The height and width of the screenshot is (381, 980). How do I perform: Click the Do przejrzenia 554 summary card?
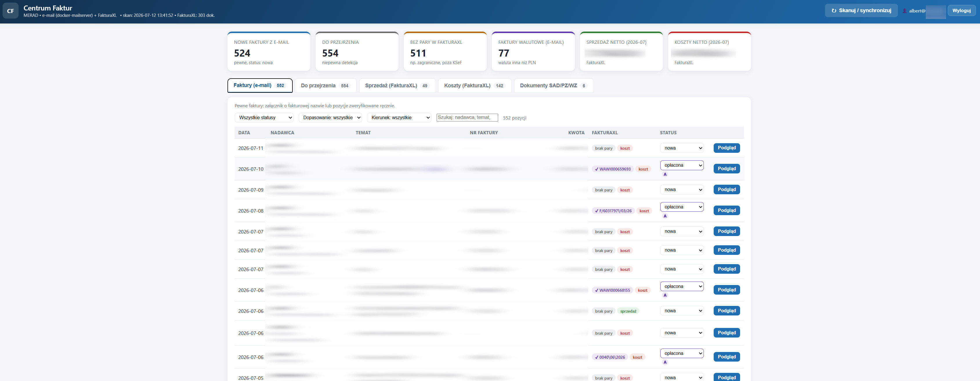pyautogui.click(x=357, y=52)
